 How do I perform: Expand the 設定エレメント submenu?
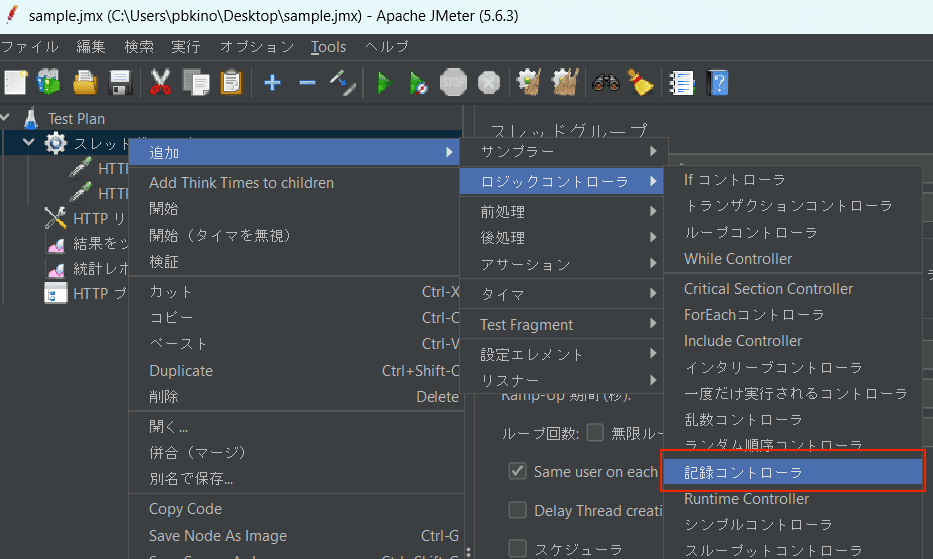[x=561, y=354]
